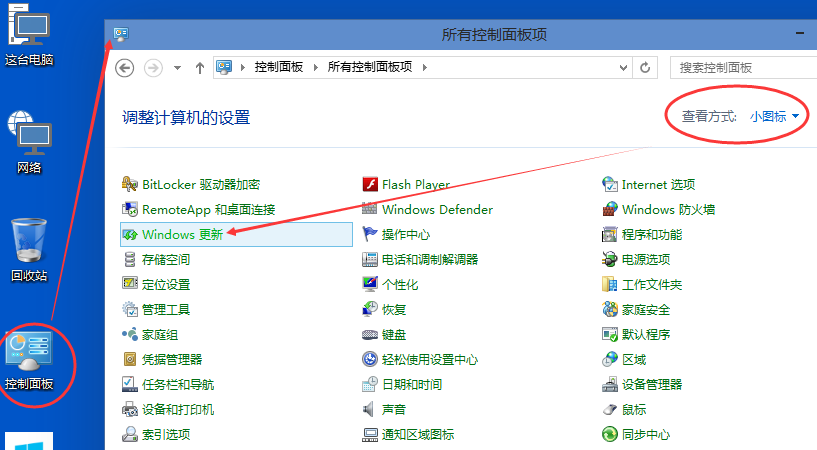The height and width of the screenshot is (450, 817).
Task: Click the back navigation button
Action: tap(125, 67)
